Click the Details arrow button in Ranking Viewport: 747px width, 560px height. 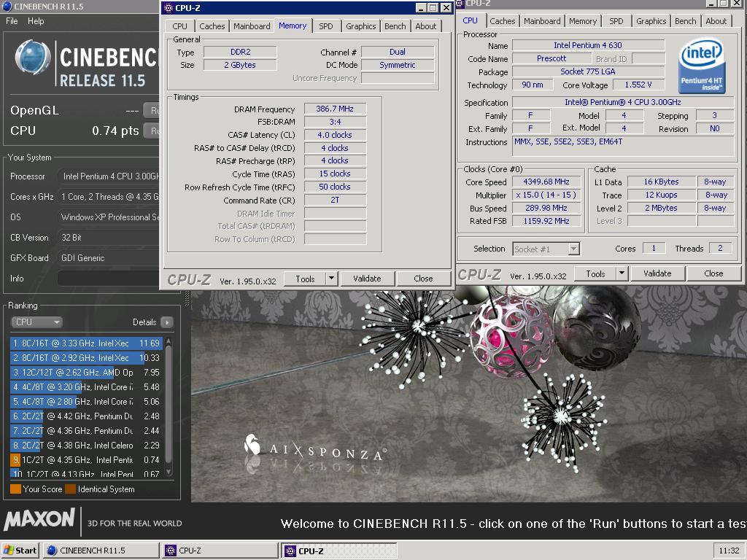point(167,322)
